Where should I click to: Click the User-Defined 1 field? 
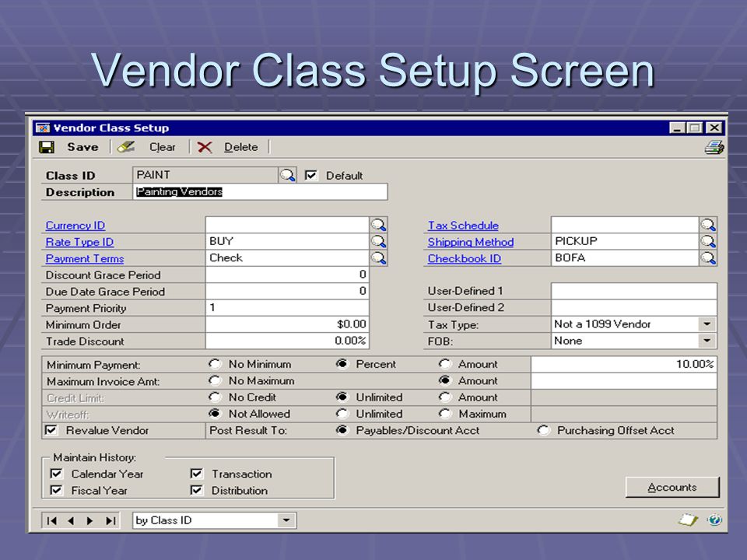(634, 291)
